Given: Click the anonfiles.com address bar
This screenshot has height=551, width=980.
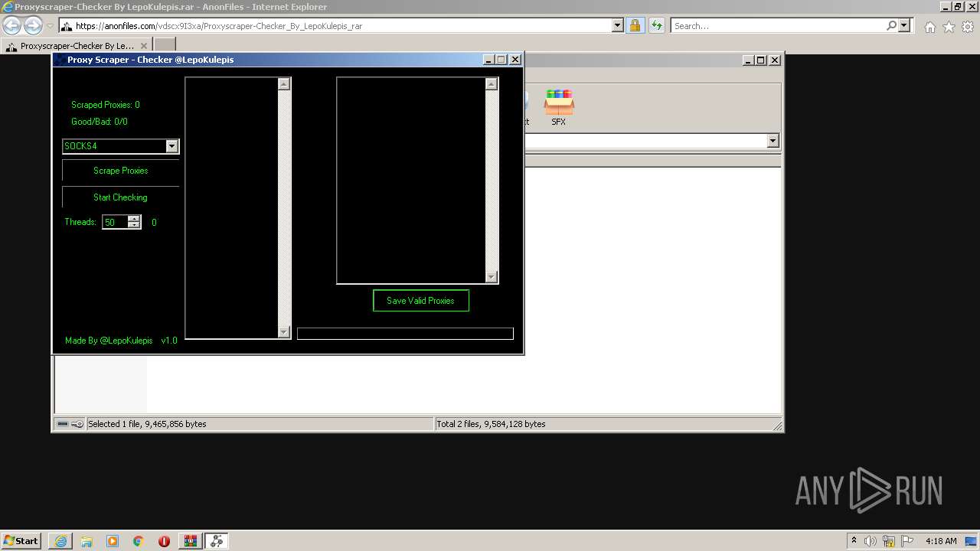Looking at the screenshot, I should coord(342,25).
